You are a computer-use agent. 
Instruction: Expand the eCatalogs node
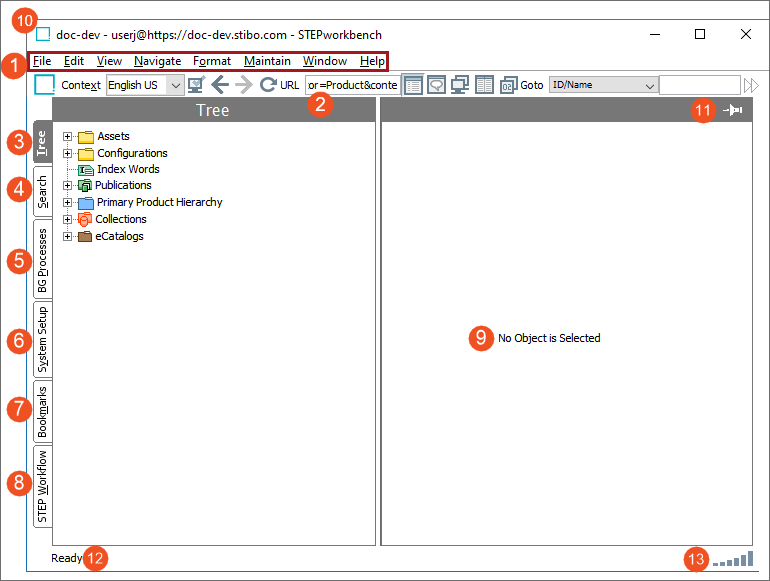tap(67, 236)
